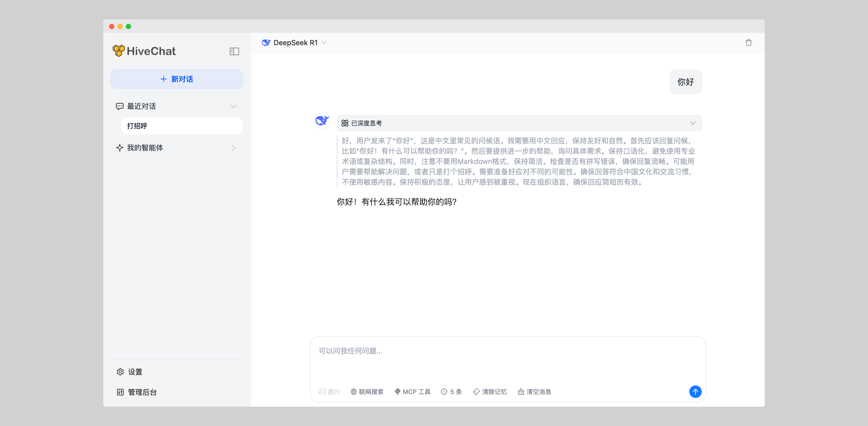This screenshot has height=426, width=868.
Task: Open the 5 条 history count selector
Action: tap(451, 392)
